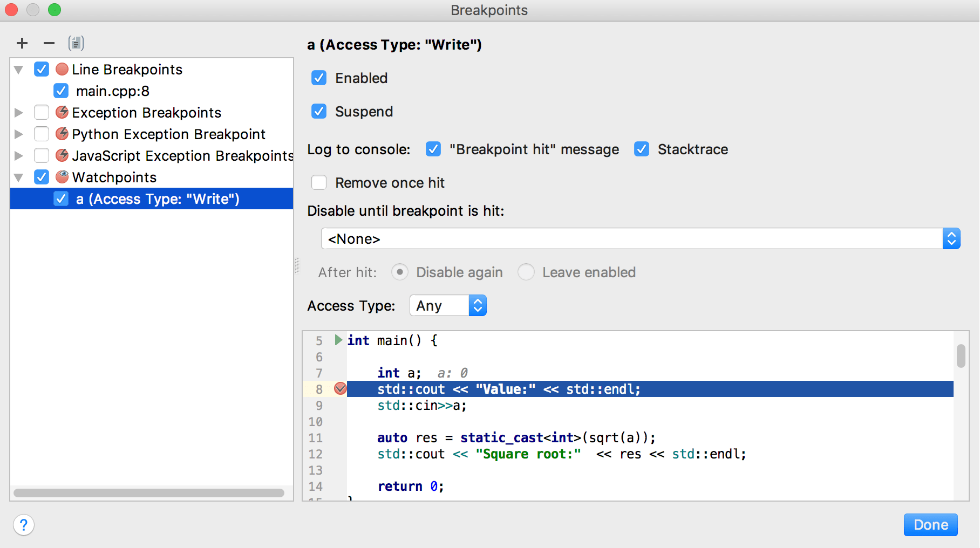Expand the Python Exception Breakpoint group
Screen dimensions: 980x548
pyautogui.click(x=19, y=134)
